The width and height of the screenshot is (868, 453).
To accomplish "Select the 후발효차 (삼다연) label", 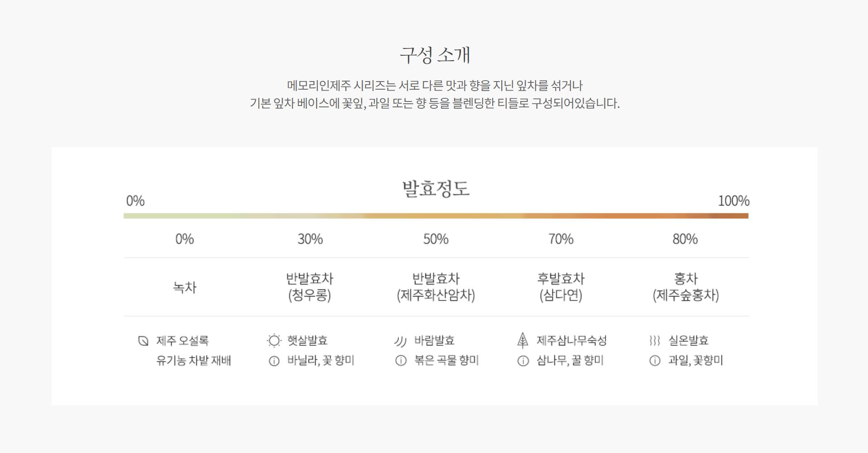I will coord(561,287).
